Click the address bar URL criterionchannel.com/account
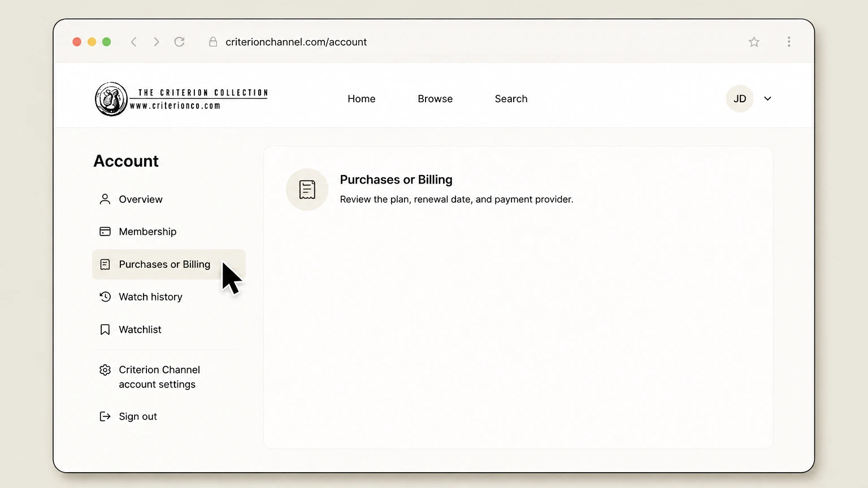Screen dimensions: 868x488 tap(296, 42)
